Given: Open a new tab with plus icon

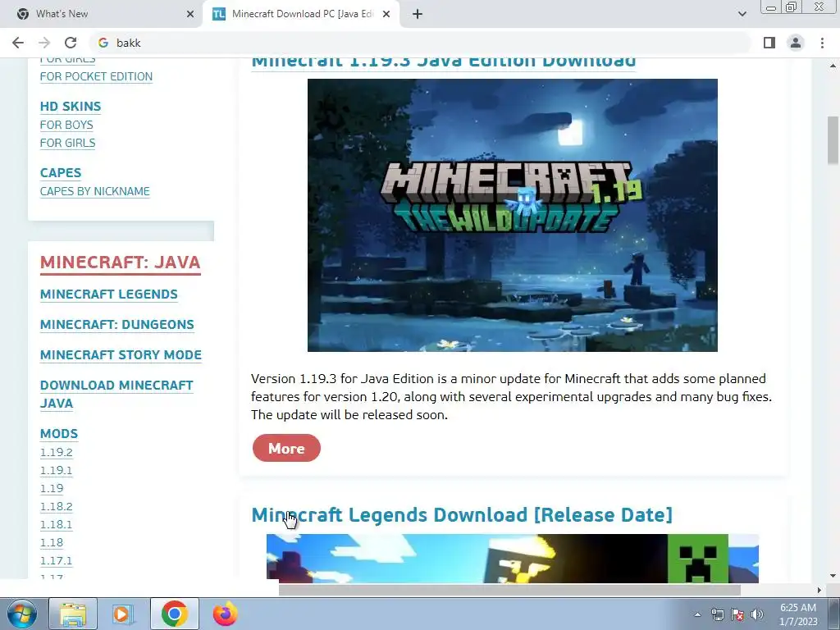Looking at the screenshot, I should coord(418,14).
